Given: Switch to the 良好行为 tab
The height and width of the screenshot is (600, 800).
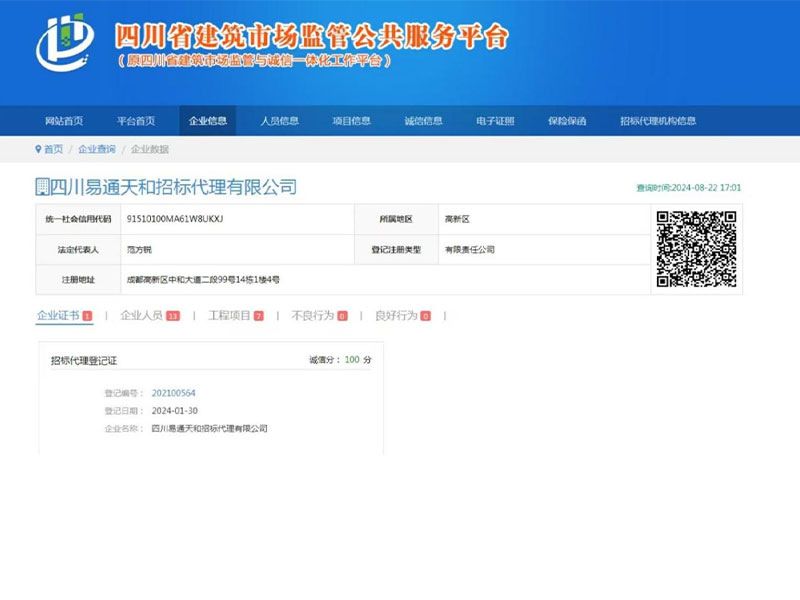Looking at the screenshot, I should click(396, 316).
